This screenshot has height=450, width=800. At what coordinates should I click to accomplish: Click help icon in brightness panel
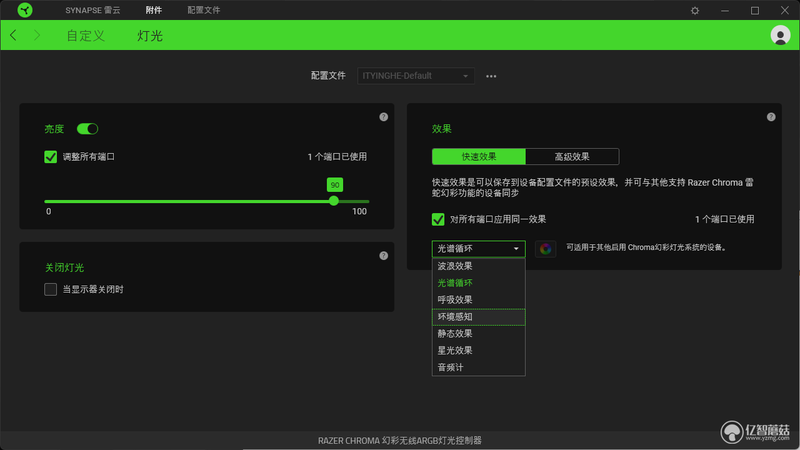pyautogui.click(x=384, y=117)
